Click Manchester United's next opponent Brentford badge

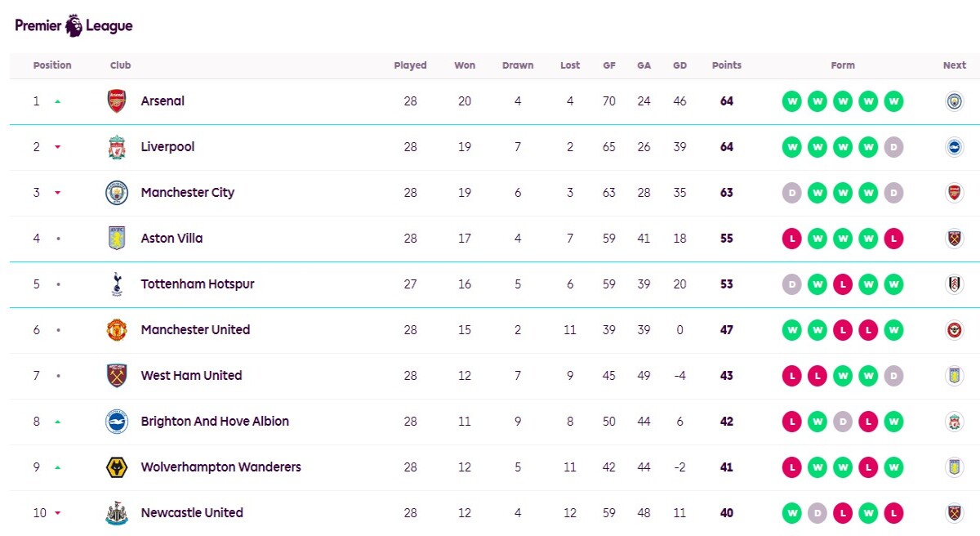pos(954,330)
